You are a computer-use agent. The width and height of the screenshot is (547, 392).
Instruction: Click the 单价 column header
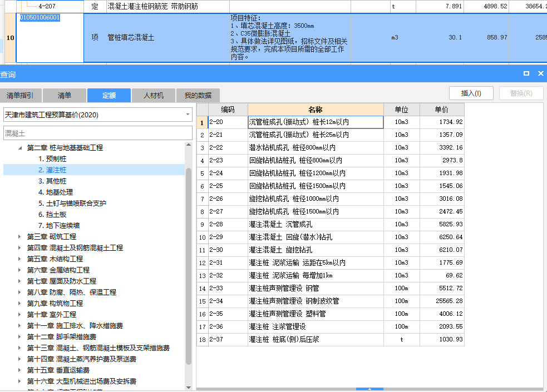pyautogui.click(x=442, y=110)
